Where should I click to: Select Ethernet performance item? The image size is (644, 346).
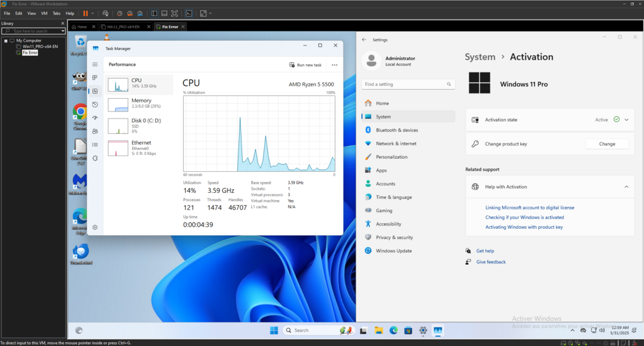coord(139,148)
